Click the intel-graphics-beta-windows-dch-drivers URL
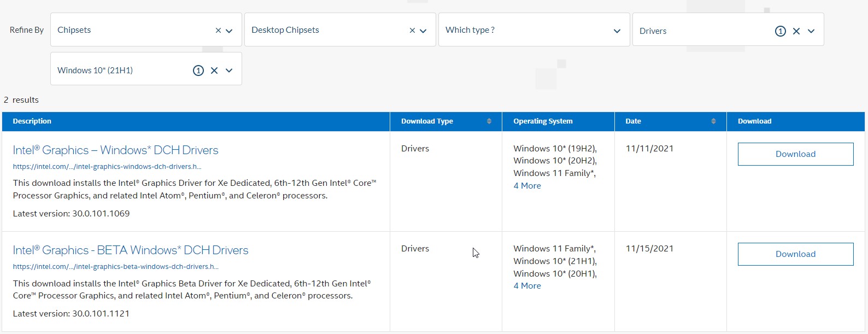Screen dimensions: 868x334 point(115,267)
